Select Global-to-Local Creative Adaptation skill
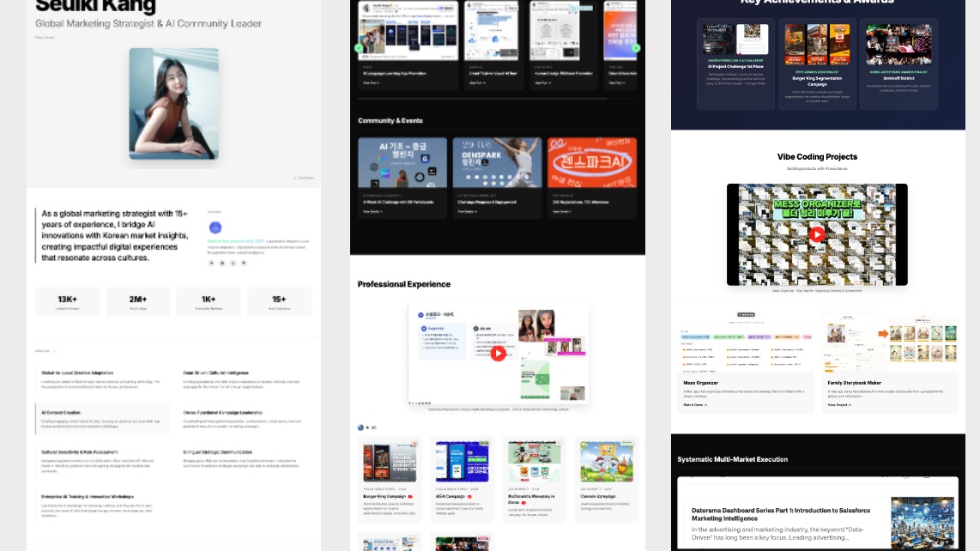Screen dimensions: 980x551 102,379
